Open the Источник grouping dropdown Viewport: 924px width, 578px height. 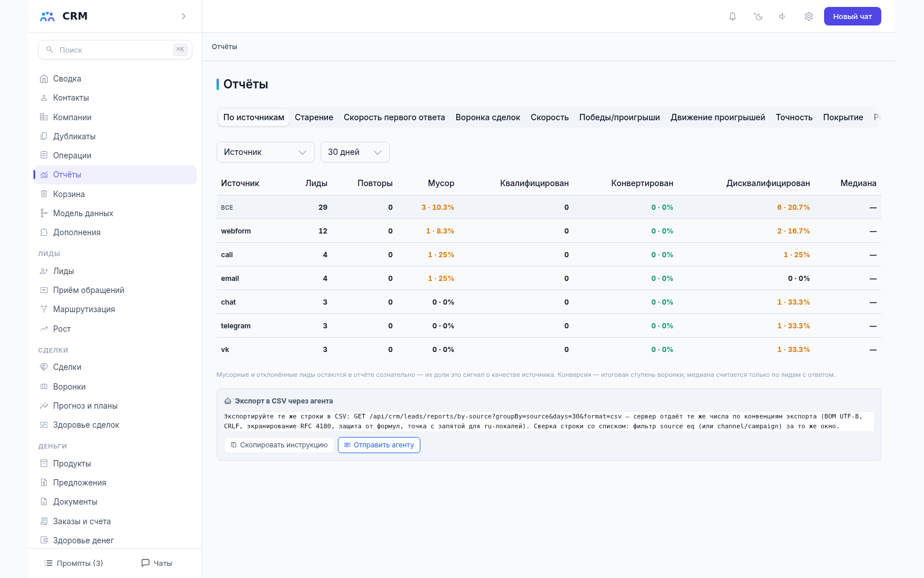pos(265,152)
